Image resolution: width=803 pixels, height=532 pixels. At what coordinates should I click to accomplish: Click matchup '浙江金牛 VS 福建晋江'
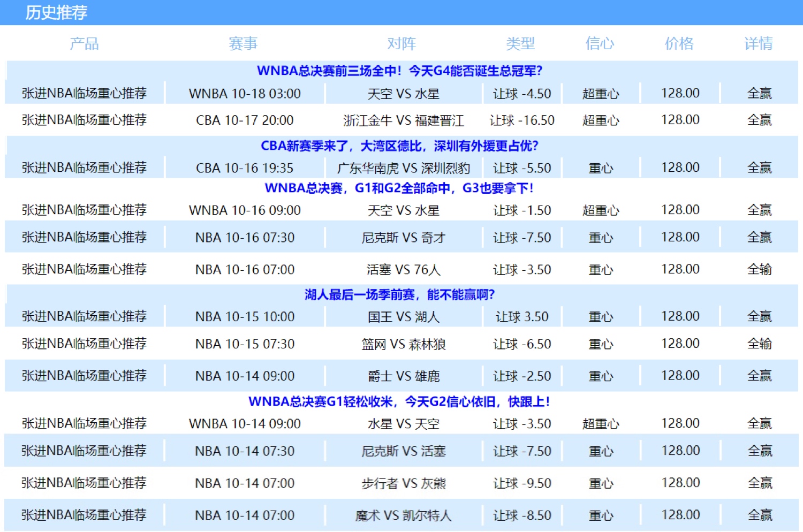click(404, 120)
